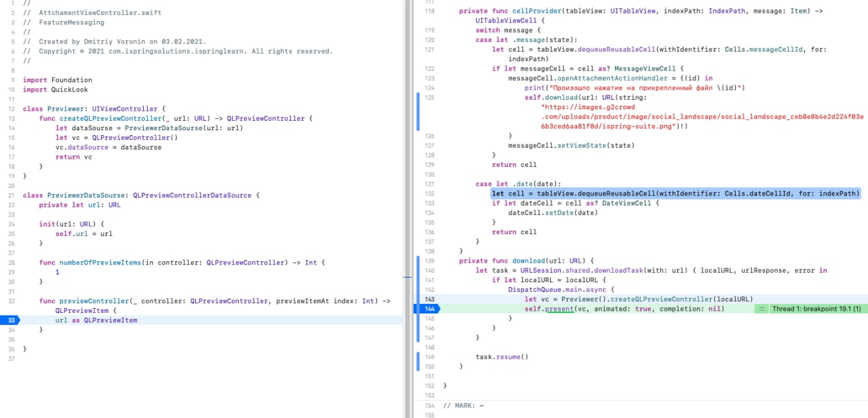Click 'case let .date(date):' on line 131
The width and height of the screenshot is (868, 418).
point(519,184)
